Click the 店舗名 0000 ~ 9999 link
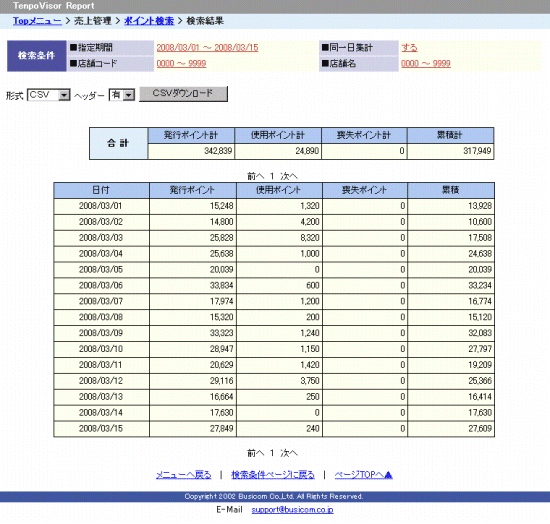 (x=426, y=63)
